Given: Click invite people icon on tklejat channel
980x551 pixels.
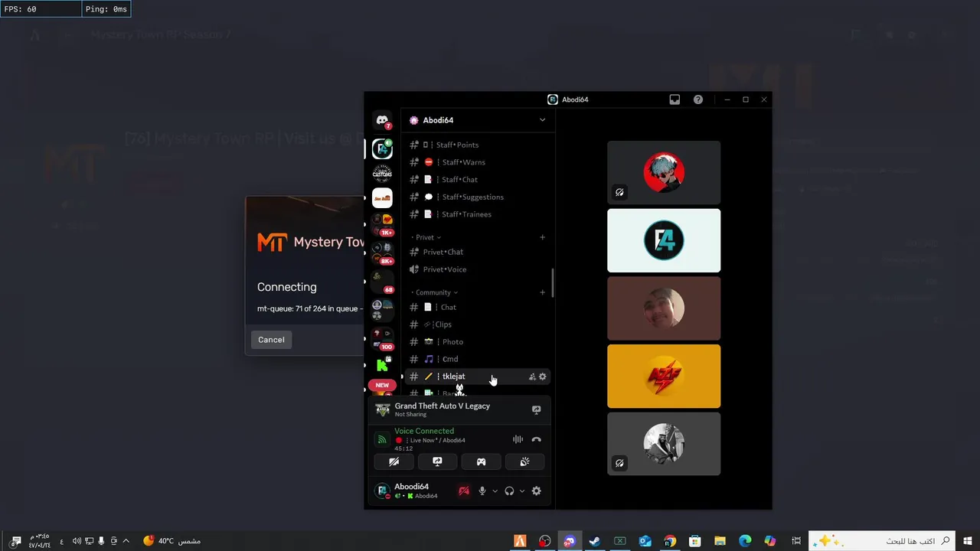Looking at the screenshot, I should [532, 377].
